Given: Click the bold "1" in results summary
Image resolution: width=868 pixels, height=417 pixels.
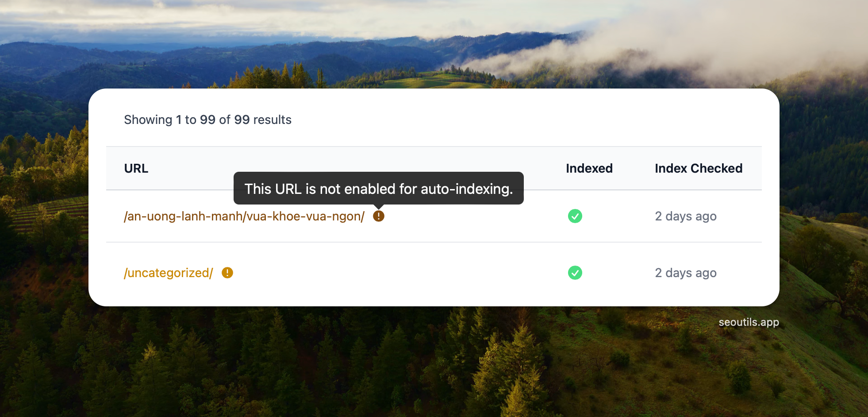Looking at the screenshot, I should (x=179, y=120).
